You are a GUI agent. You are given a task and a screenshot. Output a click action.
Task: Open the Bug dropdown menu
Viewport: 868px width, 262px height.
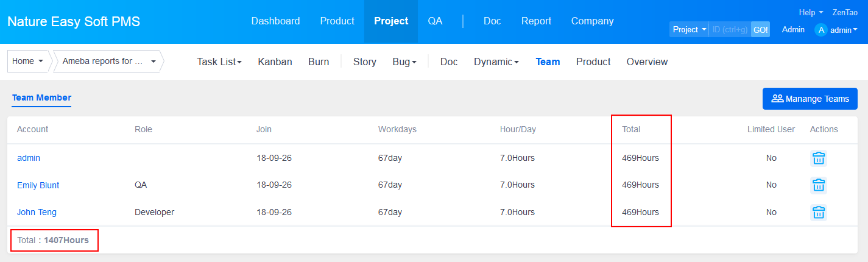404,62
